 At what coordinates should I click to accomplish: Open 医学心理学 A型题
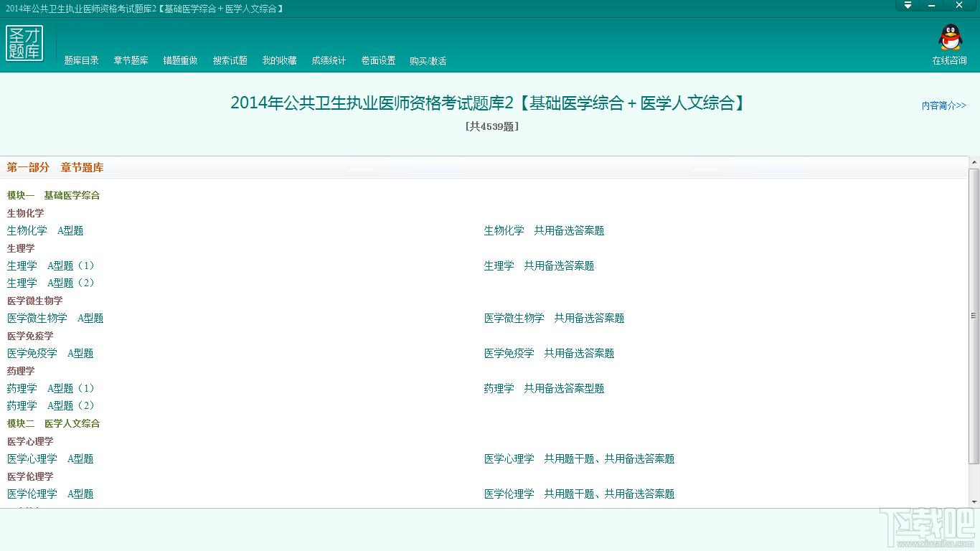[49, 458]
